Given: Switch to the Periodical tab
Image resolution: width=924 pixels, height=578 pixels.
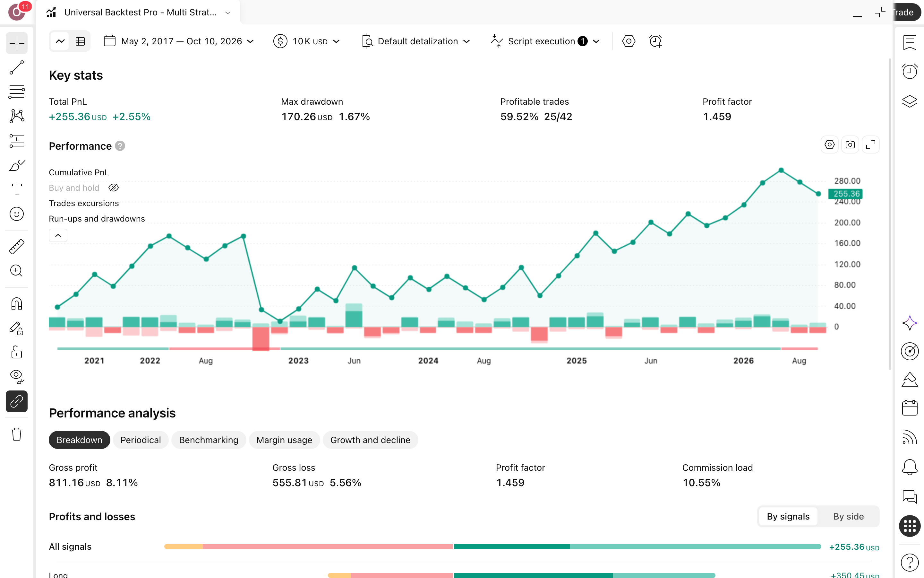Looking at the screenshot, I should 141,440.
